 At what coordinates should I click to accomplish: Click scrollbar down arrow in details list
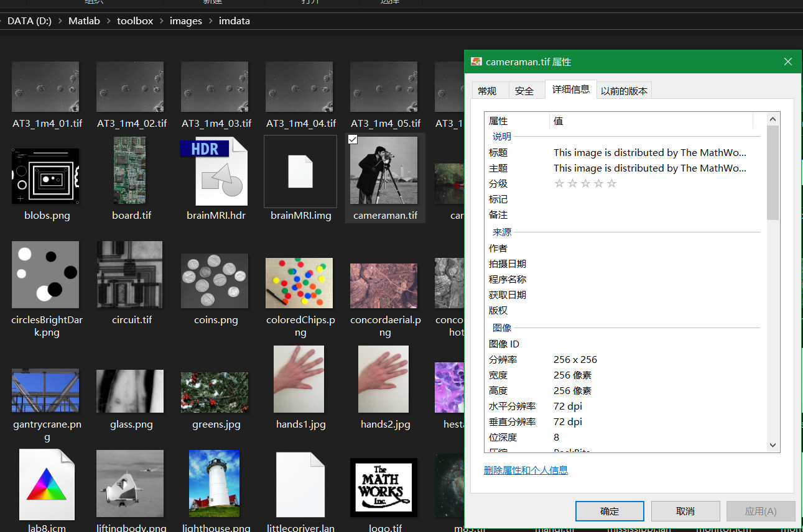click(773, 445)
